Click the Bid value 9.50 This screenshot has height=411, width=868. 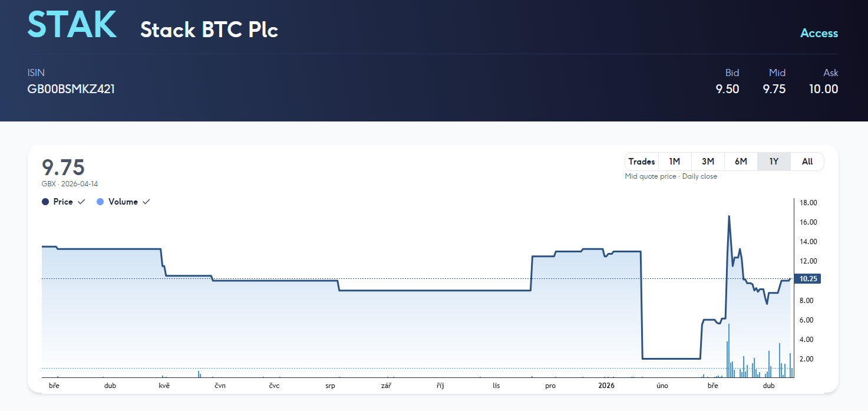(727, 90)
